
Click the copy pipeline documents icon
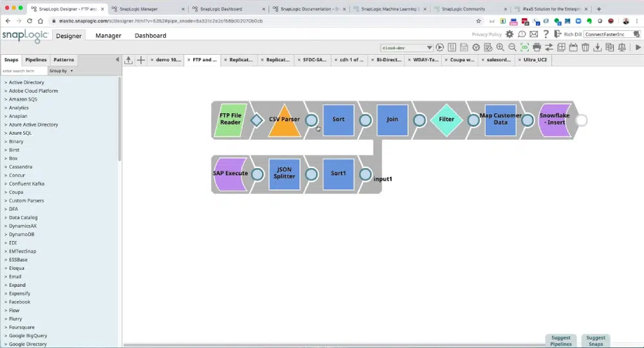pyautogui.click(x=610, y=48)
